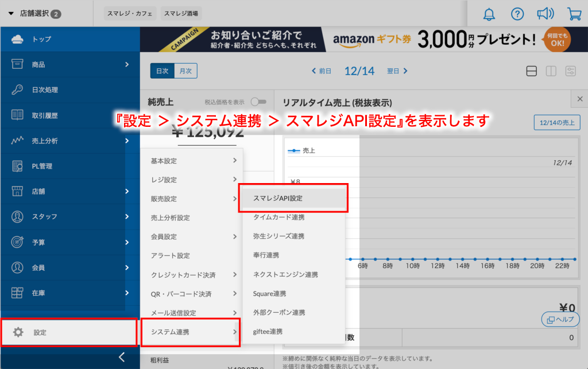Expand the 売上分析 menu chevron
The height and width of the screenshot is (369, 588).
point(127,141)
